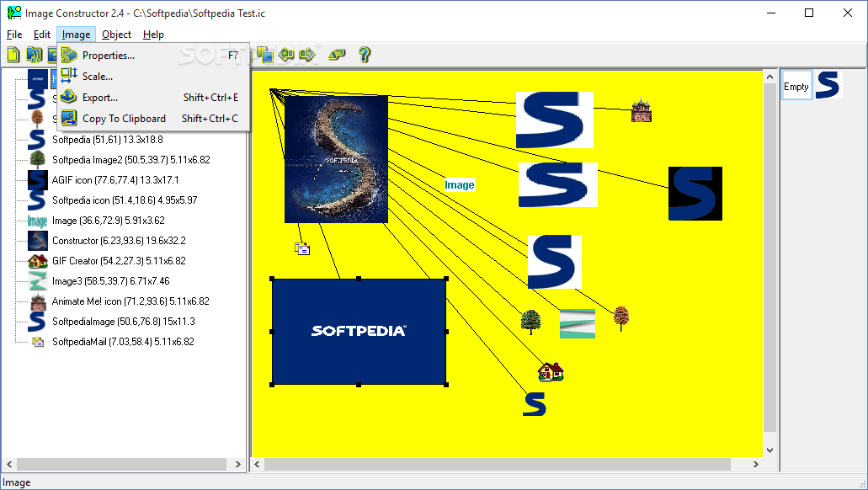The width and height of the screenshot is (868, 490).
Task: Open the File menu
Action: point(14,35)
